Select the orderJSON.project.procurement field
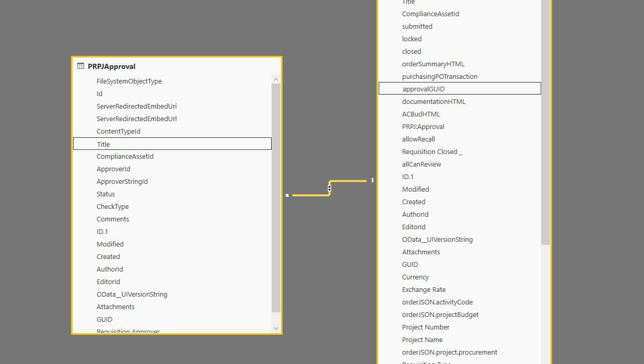The width and height of the screenshot is (644, 364). coord(450,352)
